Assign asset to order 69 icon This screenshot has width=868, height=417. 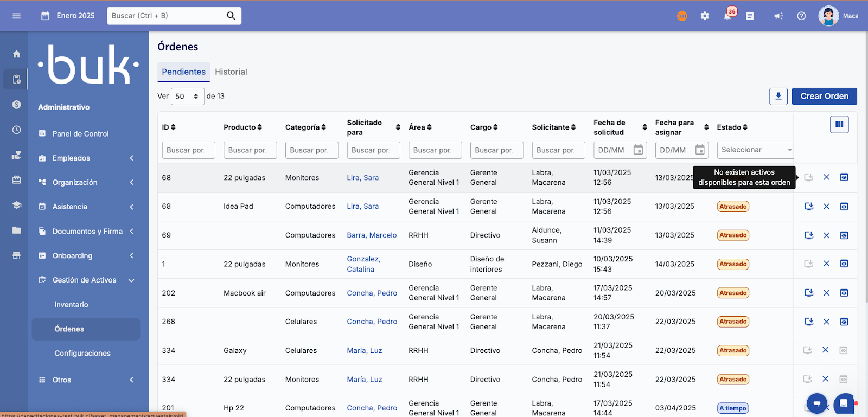pyautogui.click(x=809, y=235)
